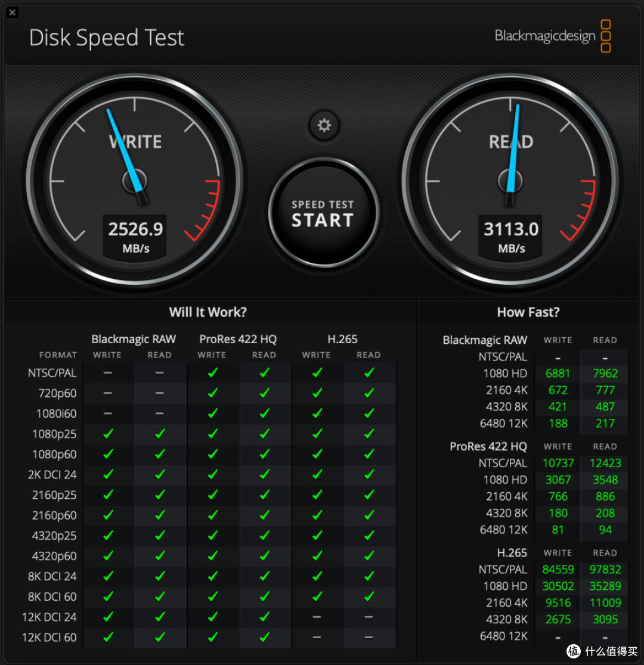644x665 pixels.
Task: Click the Will It Work? heading
Action: pos(208,312)
